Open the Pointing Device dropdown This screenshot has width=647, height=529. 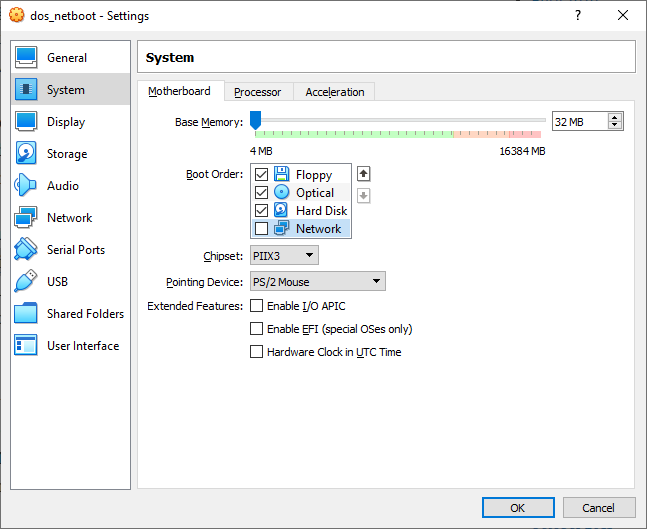pyautogui.click(x=318, y=281)
